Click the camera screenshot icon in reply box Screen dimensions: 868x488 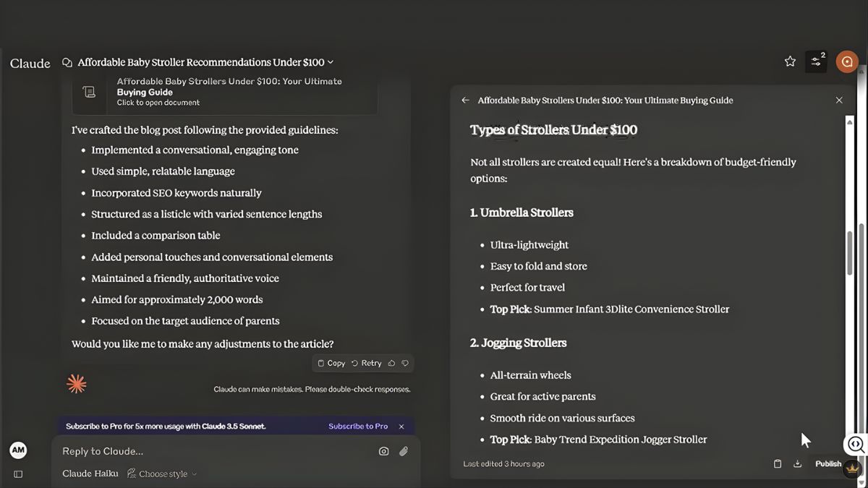(x=383, y=451)
